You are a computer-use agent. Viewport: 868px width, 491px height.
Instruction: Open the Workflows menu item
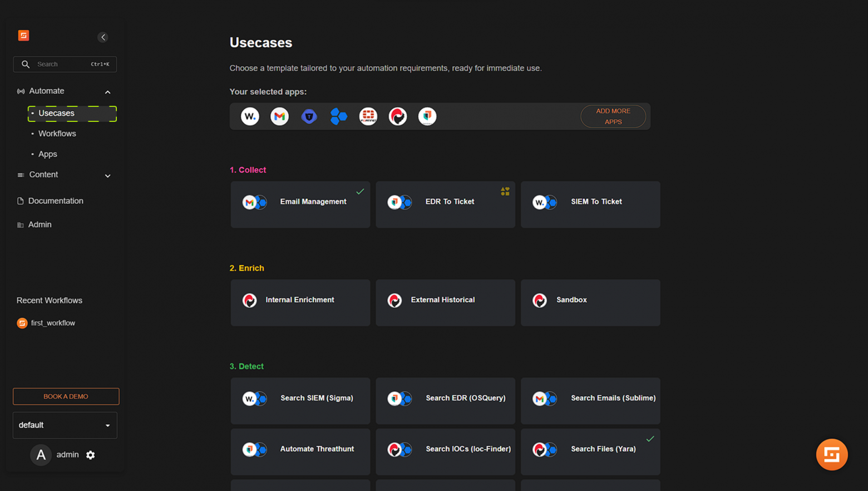(x=57, y=134)
